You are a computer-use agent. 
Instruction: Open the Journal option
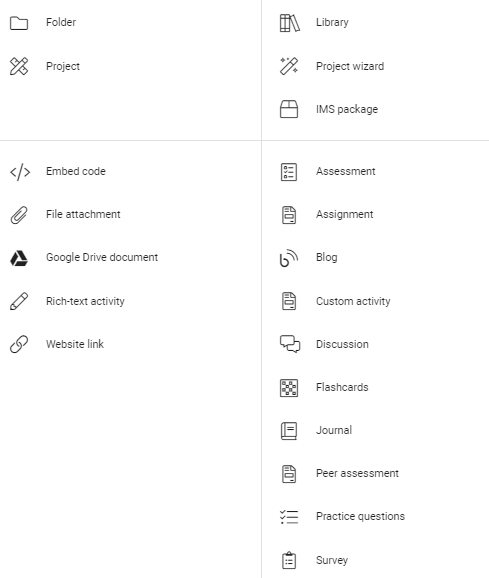click(334, 430)
